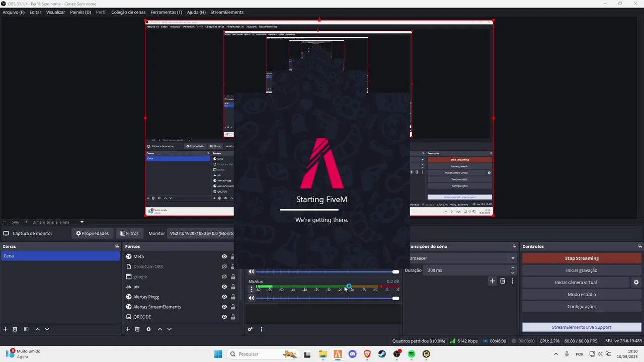644x362 pixels.
Task: Delete selected scene with trash icon
Action: 15,329
